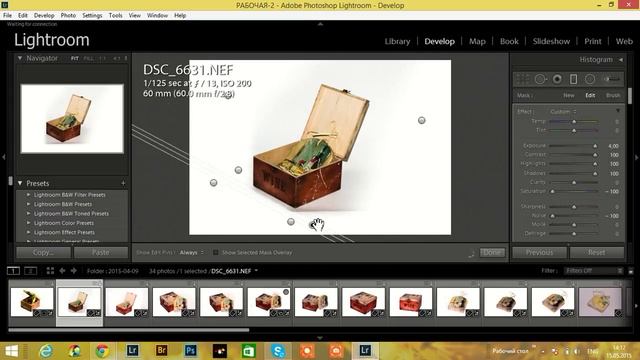This screenshot has width=640, height=360.
Task: Open Grid view from filmstrip toolbar
Action: 50,271
